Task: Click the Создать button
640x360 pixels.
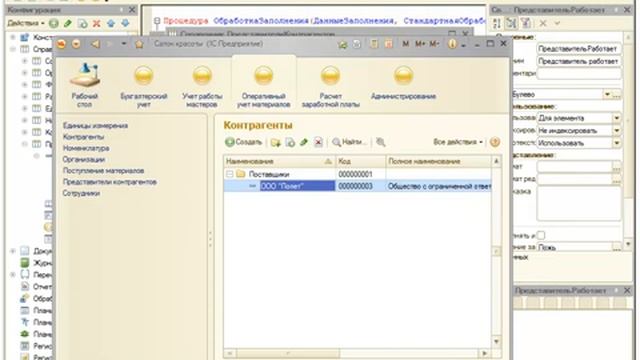Action: [244, 142]
